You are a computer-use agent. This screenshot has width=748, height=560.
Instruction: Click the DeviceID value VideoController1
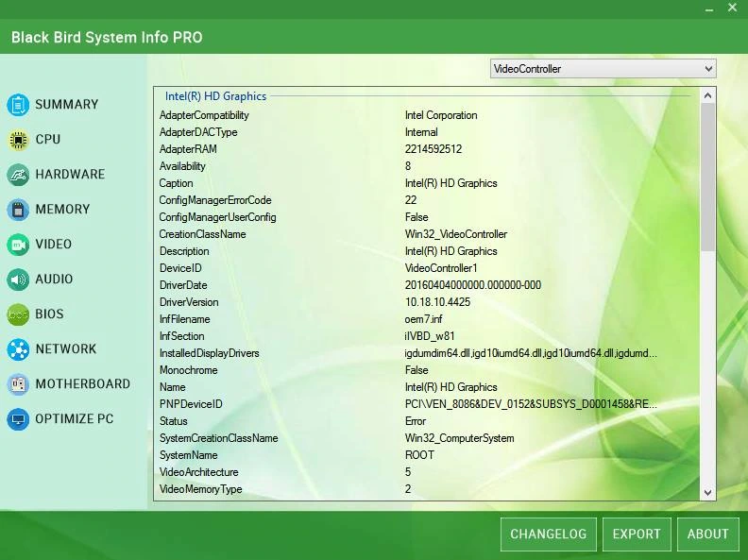441,268
